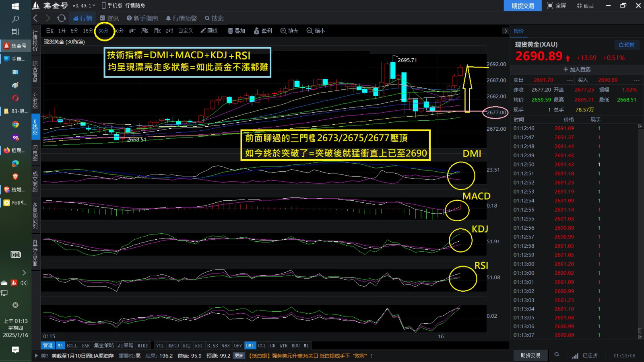Toggle the MIKE overlay indicator

pos(142,346)
